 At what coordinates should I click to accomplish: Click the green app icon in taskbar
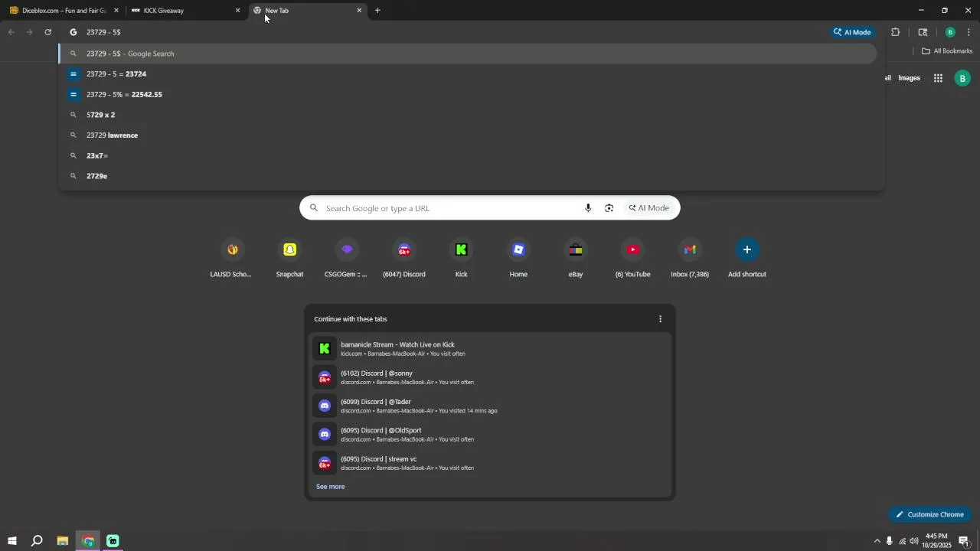tap(113, 541)
